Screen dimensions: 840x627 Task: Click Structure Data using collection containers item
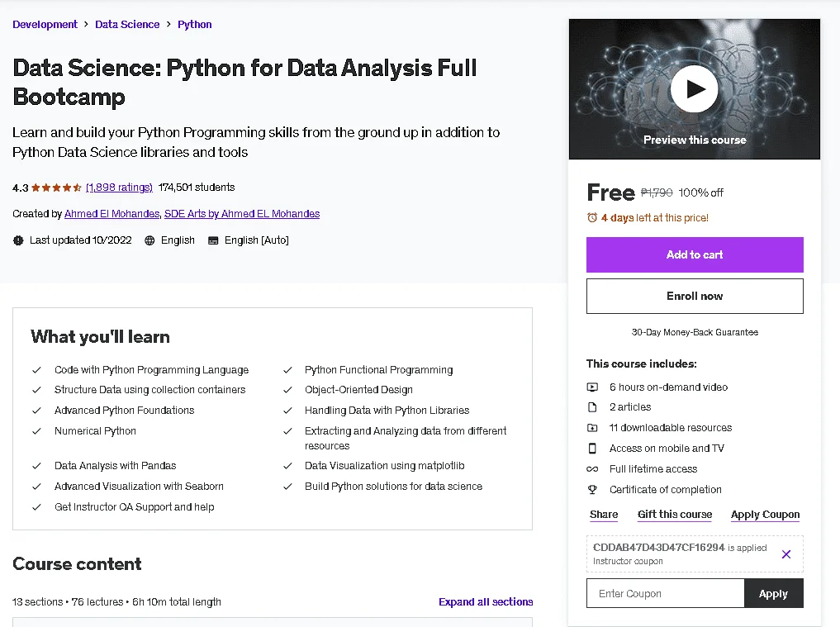click(x=150, y=390)
